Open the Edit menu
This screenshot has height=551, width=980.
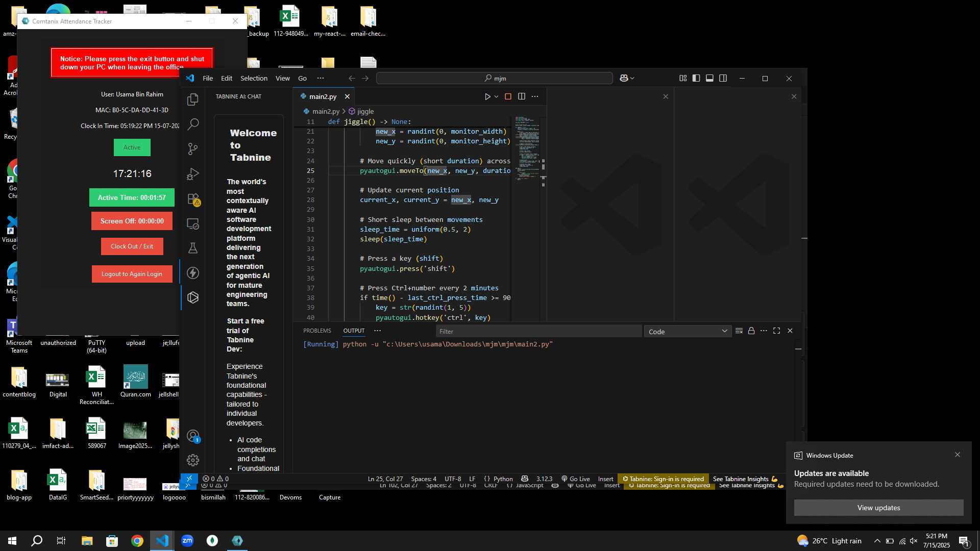coord(227,78)
